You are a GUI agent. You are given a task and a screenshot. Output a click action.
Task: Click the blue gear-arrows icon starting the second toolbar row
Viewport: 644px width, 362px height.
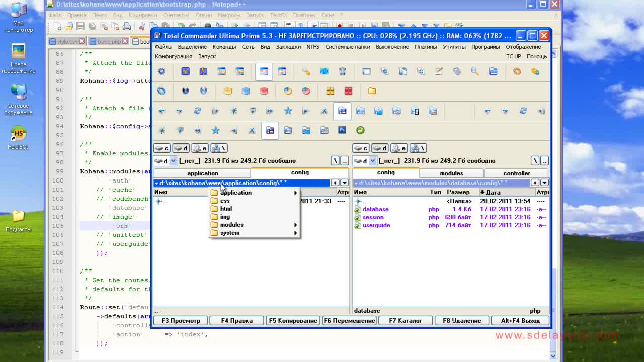162,91
